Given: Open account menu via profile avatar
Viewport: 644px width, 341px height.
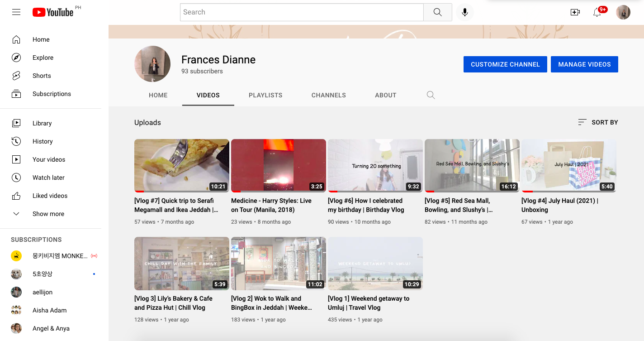Looking at the screenshot, I should pyautogui.click(x=623, y=12).
